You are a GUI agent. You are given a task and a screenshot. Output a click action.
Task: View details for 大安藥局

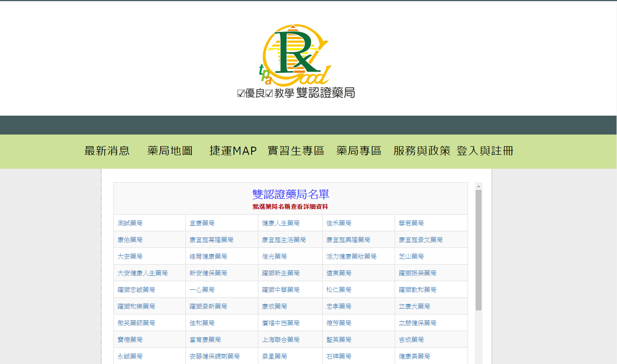click(x=130, y=256)
